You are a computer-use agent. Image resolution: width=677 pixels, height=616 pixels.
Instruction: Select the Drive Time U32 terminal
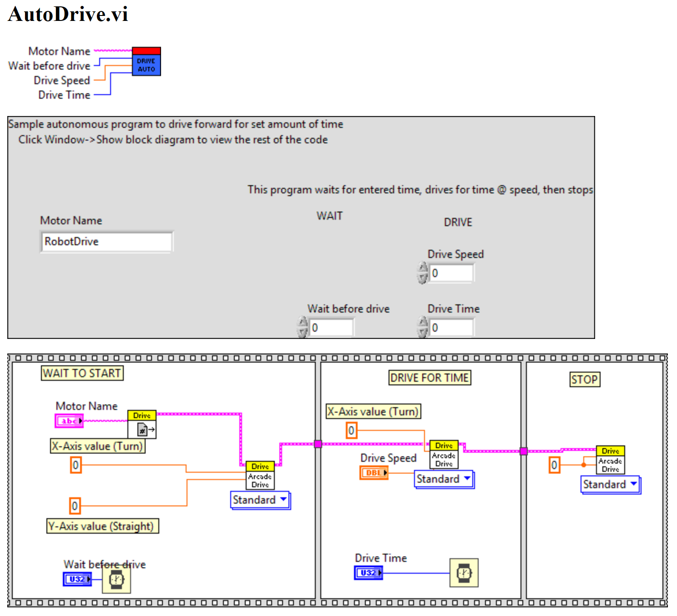click(x=369, y=573)
